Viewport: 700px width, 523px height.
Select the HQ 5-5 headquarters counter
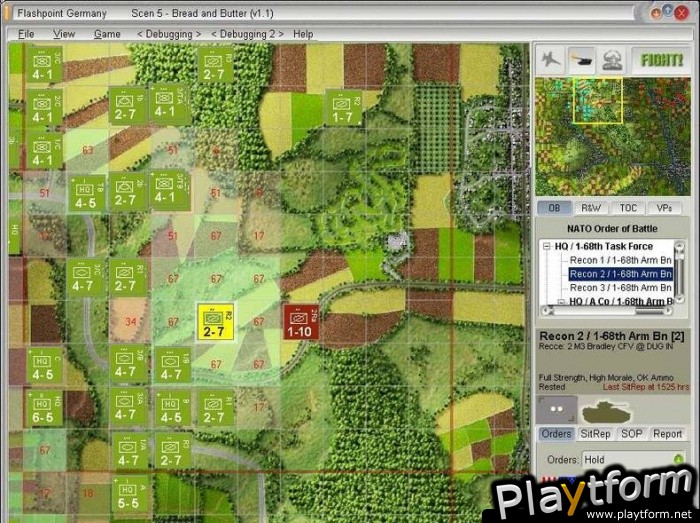click(x=130, y=494)
